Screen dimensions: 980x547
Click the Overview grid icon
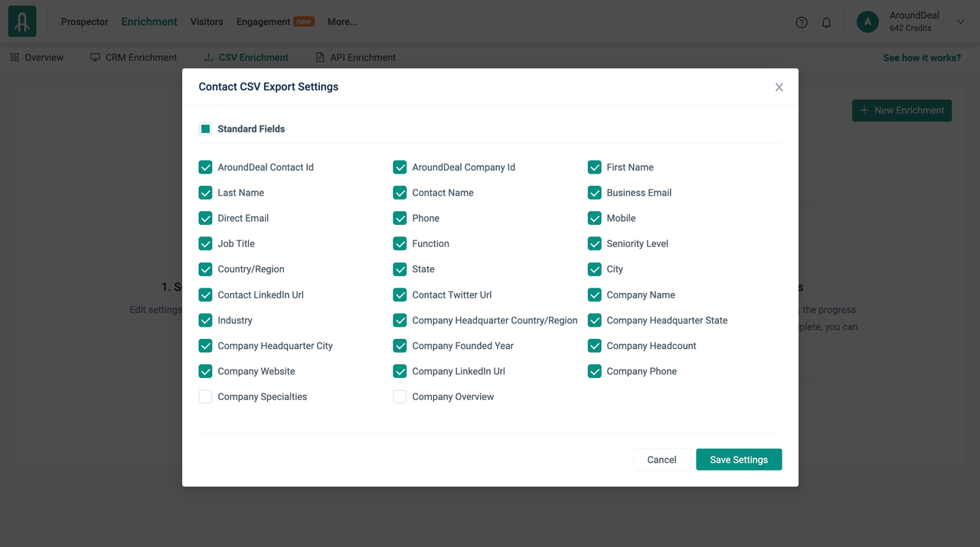(x=15, y=57)
